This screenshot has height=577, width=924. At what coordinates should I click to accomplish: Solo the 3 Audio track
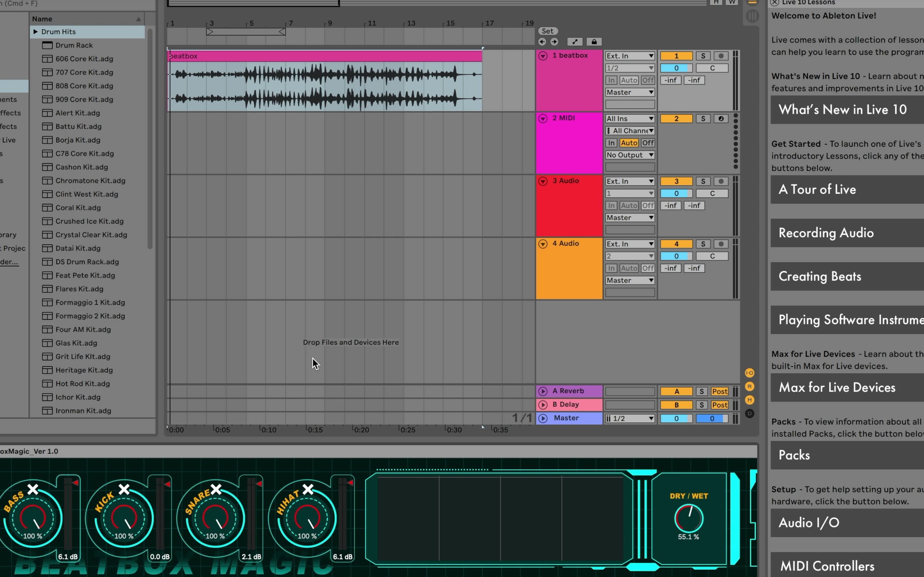(x=703, y=181)
